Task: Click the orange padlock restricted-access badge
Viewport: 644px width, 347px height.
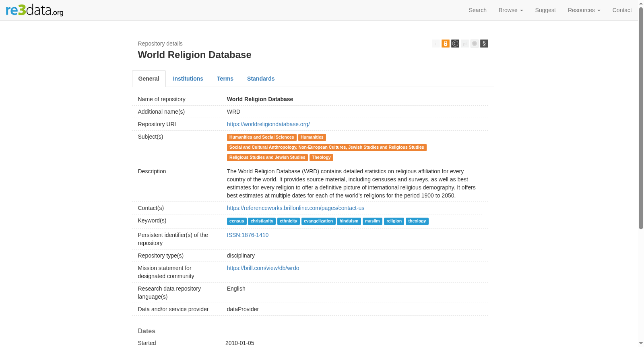Action: tap(446, 44)
